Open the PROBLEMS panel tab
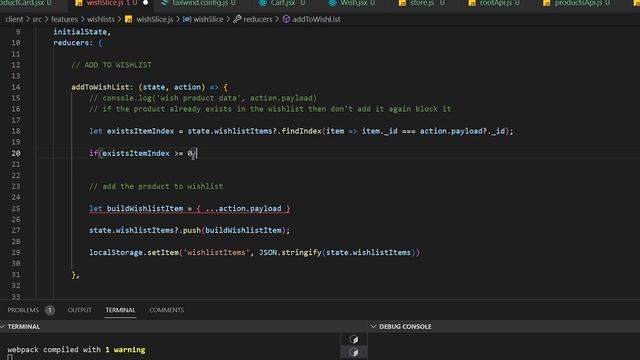The image size is (640, 360). pos(23,310)
